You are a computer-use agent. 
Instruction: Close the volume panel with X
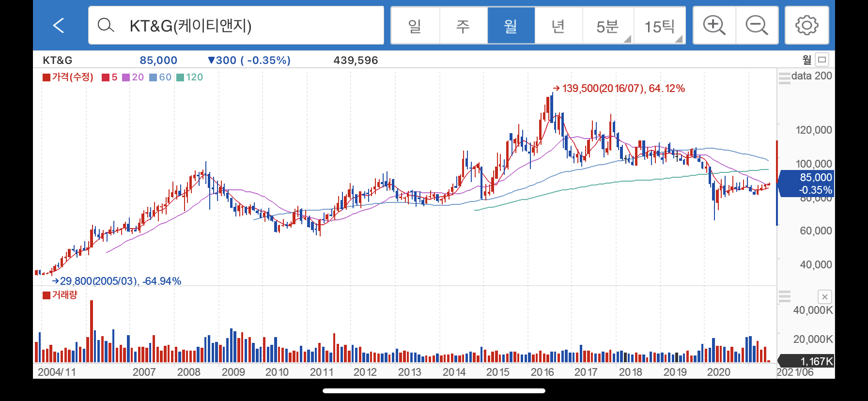(x=824, y=297)
